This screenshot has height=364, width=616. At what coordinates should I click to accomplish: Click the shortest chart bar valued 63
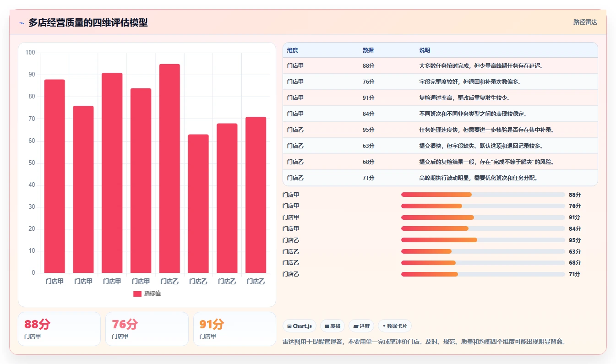198,204
